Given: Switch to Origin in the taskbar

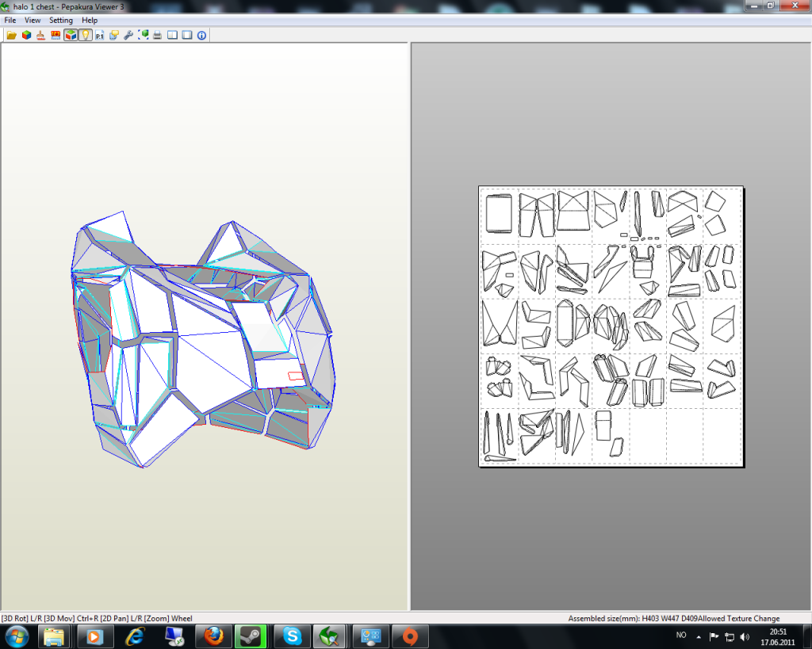Looking at the screenshot, I should click(410, 636).
